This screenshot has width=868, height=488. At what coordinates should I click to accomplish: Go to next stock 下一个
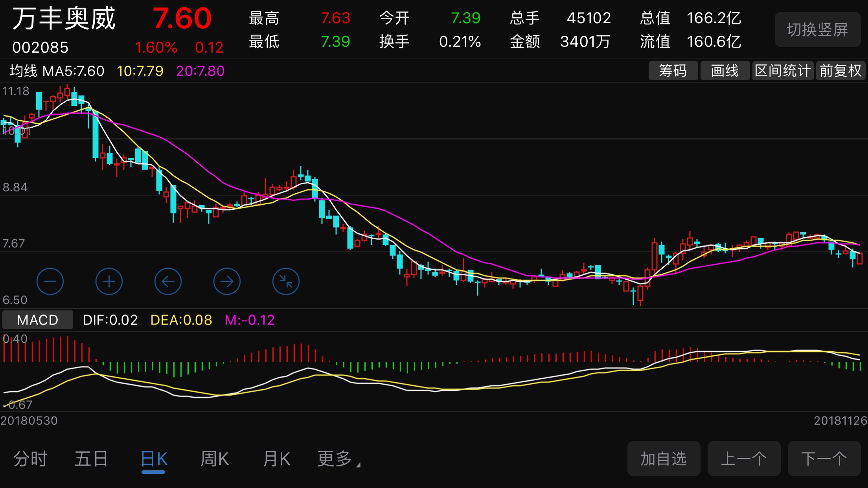(824, 459)
